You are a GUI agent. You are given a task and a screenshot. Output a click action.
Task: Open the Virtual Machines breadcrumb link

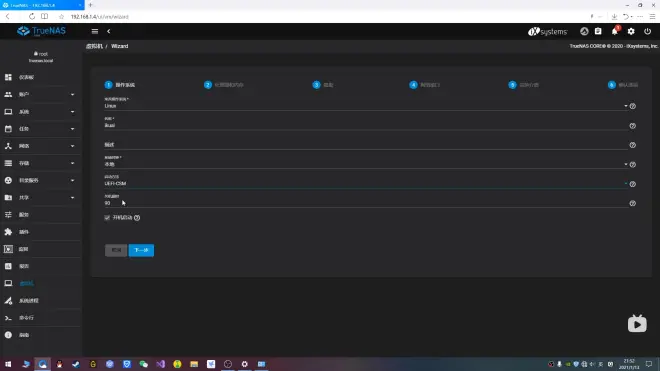94,46
